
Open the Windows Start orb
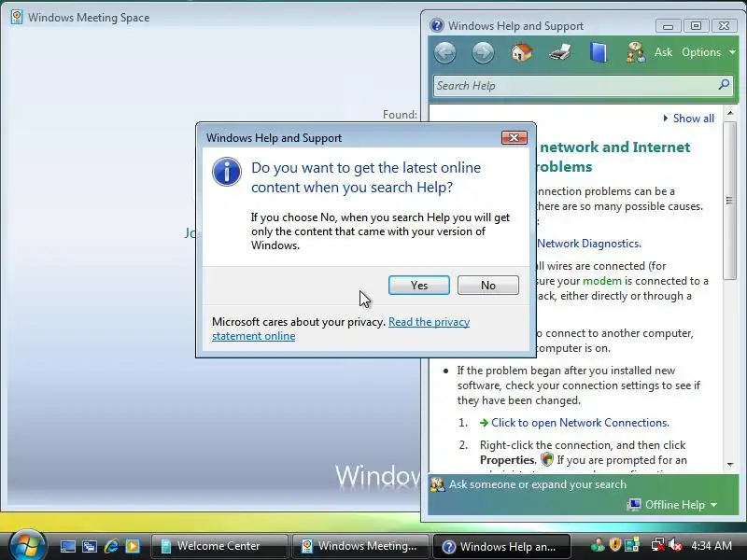click(x=27, y=545)
